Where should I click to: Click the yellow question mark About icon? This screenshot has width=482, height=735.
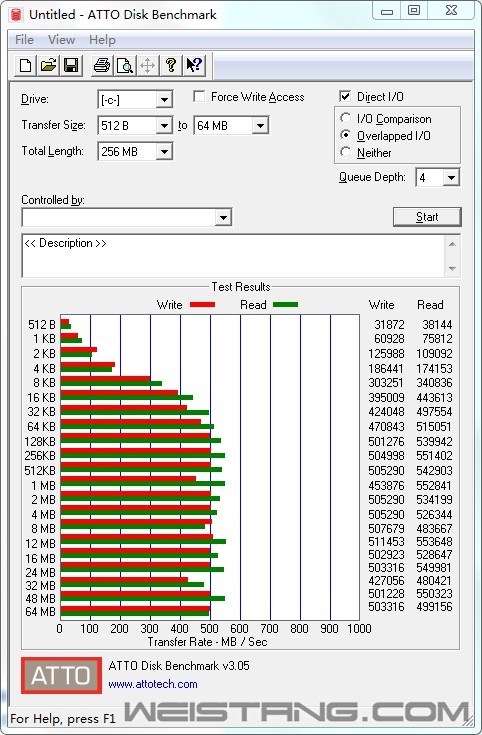coord(171,66)
